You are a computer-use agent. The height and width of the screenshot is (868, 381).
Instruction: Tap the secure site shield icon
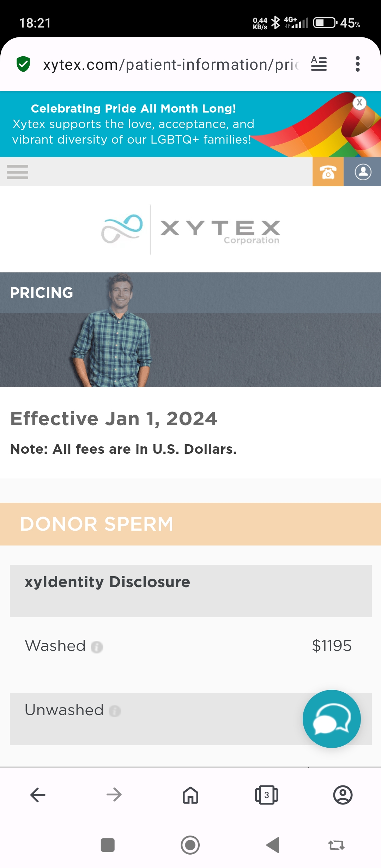pos(23,64)
